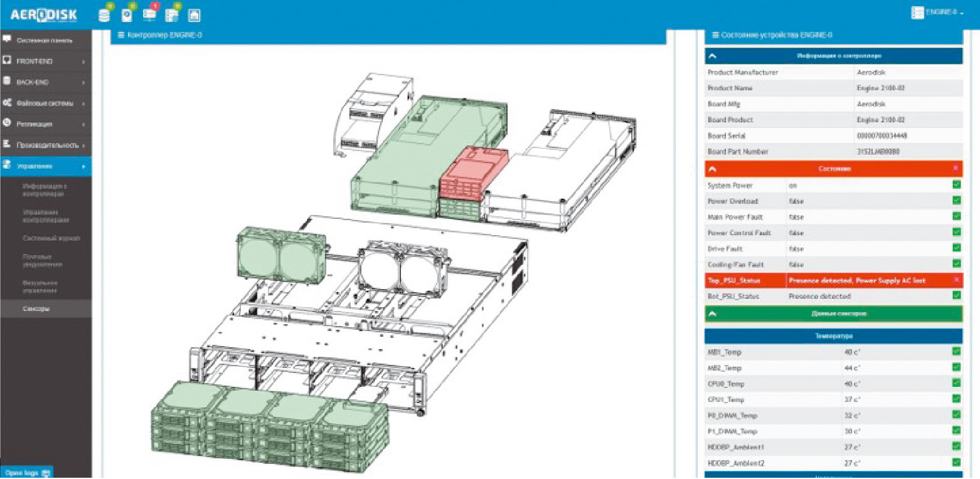Click the red X icon on Top_PSU_Status row

point(956,280)
